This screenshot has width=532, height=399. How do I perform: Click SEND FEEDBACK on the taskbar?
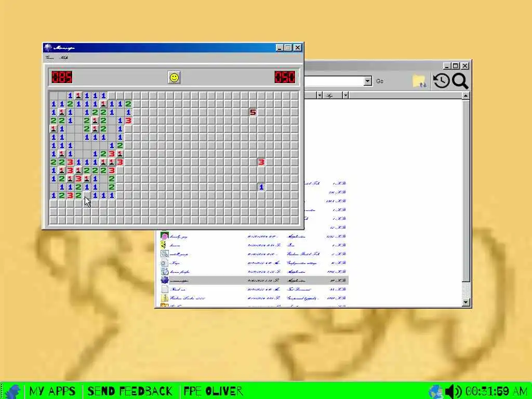tap(130, 391)
